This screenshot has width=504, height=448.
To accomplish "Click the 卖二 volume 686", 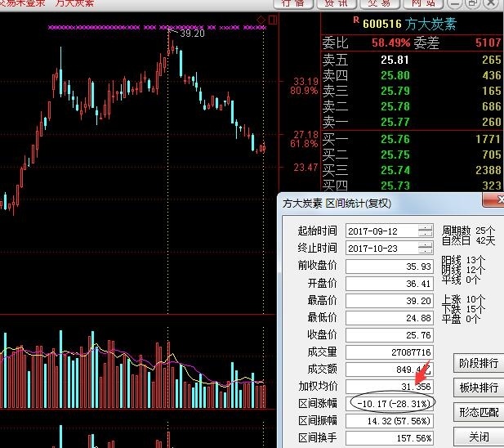I will [492, 106].
